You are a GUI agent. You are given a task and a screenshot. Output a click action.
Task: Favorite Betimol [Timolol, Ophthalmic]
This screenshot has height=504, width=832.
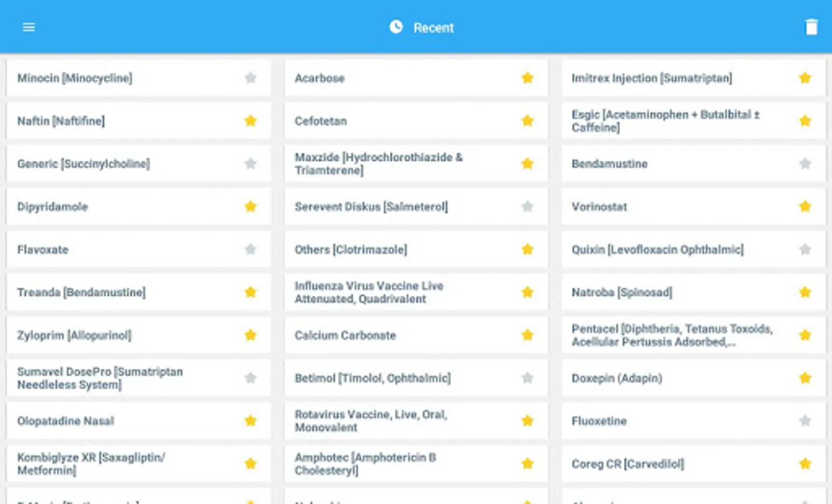[x=527, y=378]
